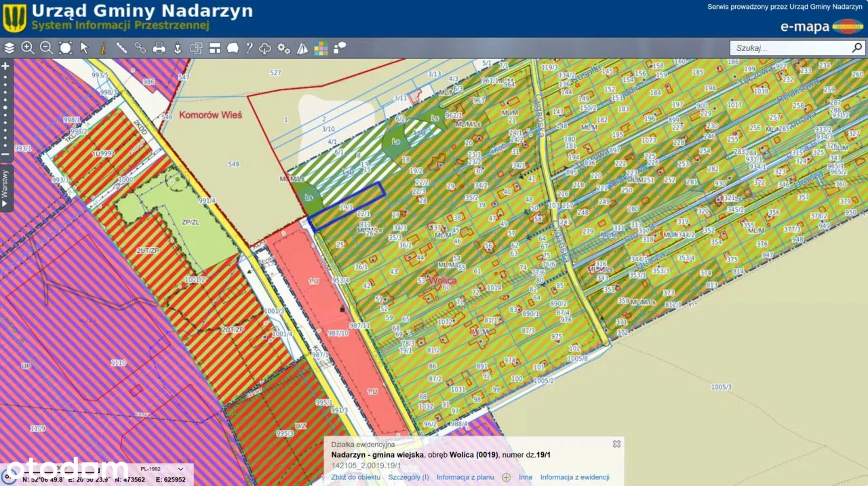Click the printer icon to print map

point(159,48)
